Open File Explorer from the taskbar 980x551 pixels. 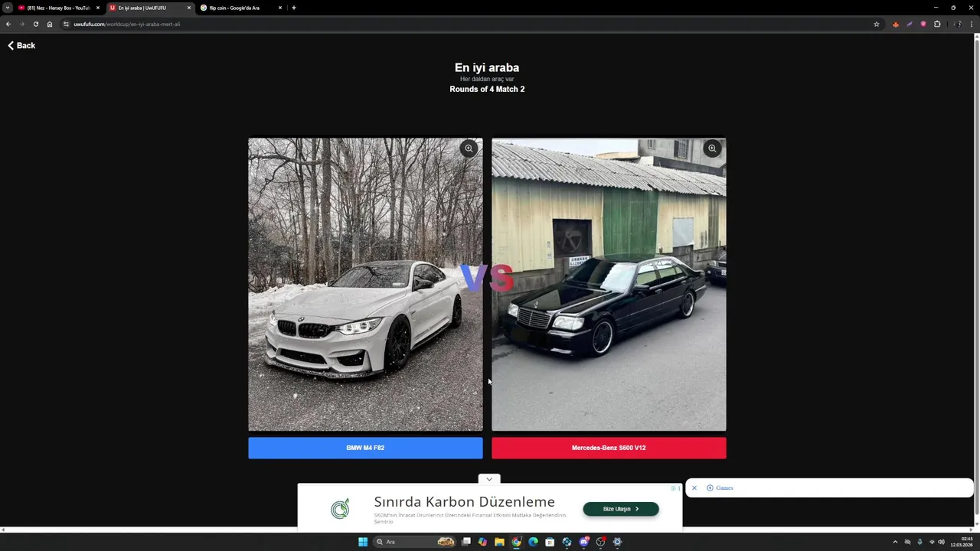[499, 542]
